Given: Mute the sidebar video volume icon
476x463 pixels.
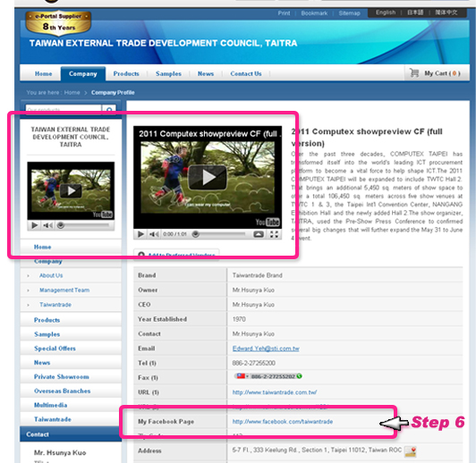Looking at the screenshot, I should click(47, 225).
